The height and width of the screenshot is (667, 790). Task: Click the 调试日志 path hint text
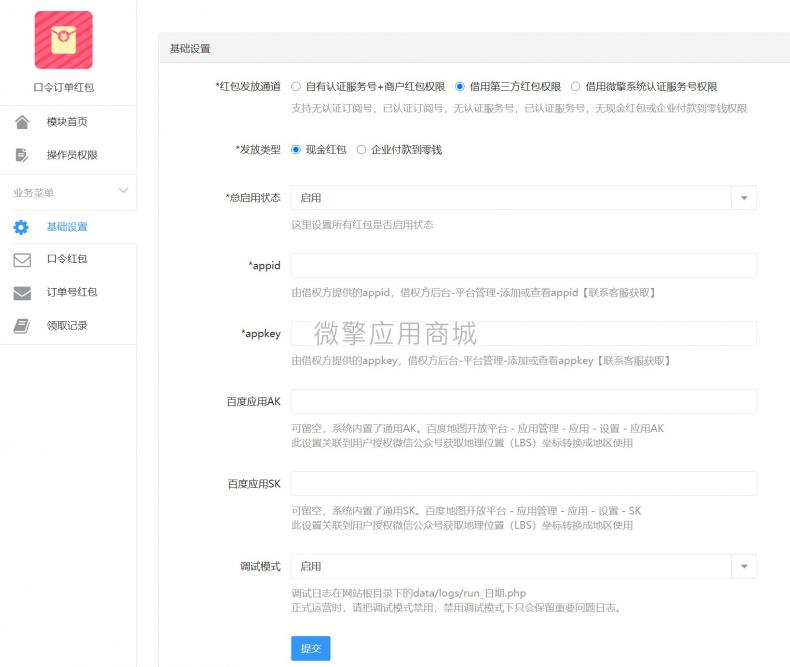409,593
